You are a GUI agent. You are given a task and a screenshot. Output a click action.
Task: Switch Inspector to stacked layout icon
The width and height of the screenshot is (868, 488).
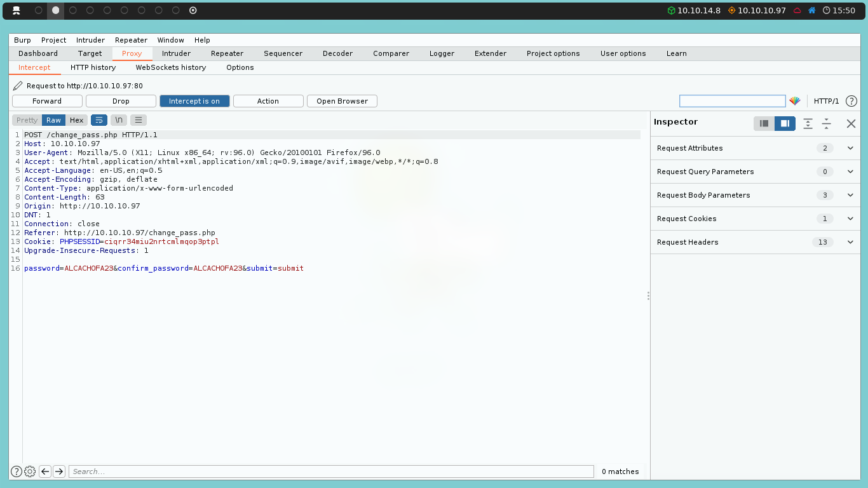click(764, 123)
